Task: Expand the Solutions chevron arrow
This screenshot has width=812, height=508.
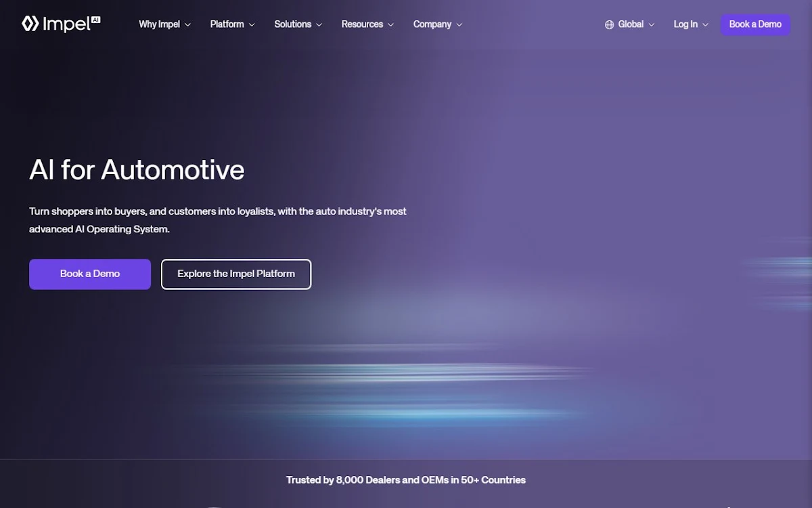Action: 319,25
